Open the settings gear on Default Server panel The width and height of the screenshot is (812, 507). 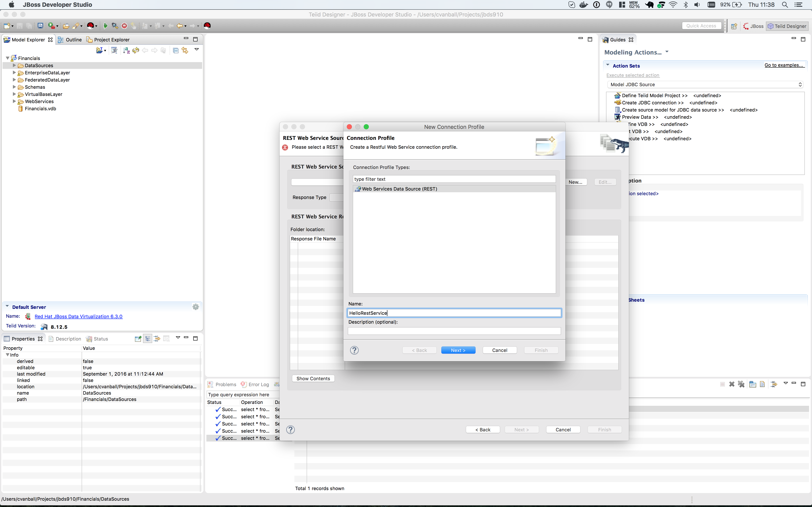pyautogui.click(x=196, y=307)
